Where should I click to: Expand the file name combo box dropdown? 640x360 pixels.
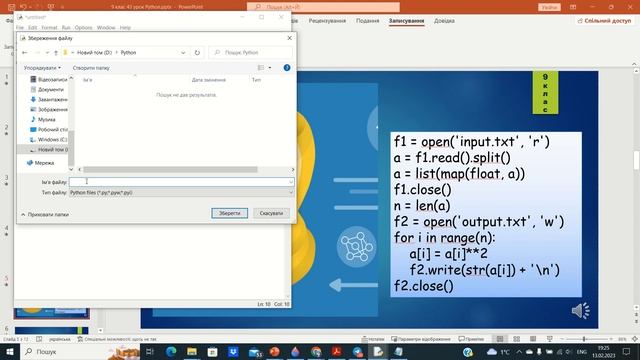tap(291, 182)
